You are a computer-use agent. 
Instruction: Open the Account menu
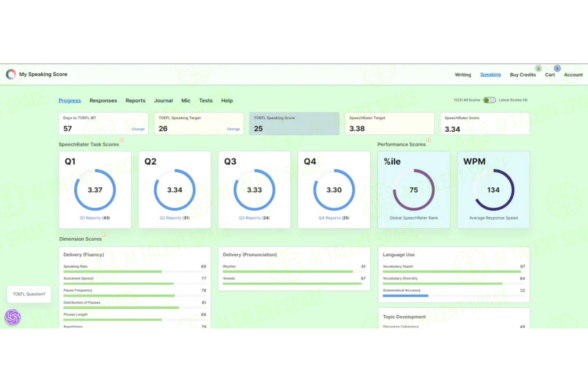[x=573, y=75]
